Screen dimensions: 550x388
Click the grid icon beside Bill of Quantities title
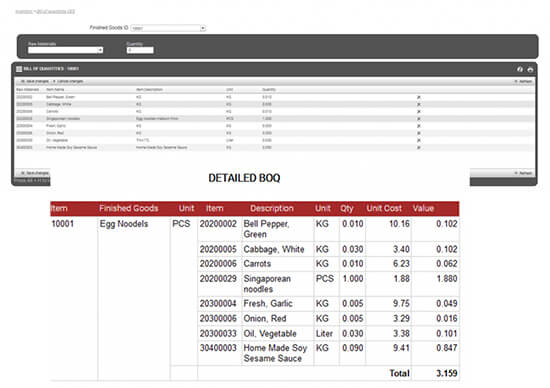tap(19, 69)
